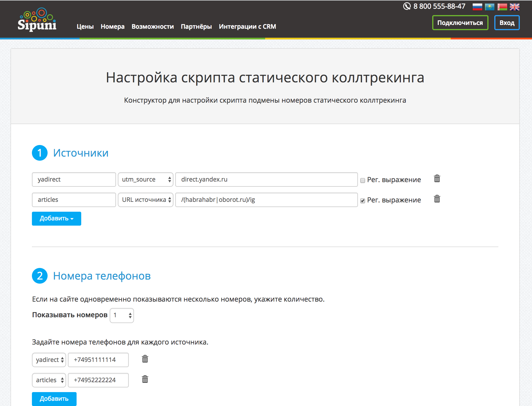
Task: Delete the yadirect source row with trash icon
Action: (x=437, y=179)
